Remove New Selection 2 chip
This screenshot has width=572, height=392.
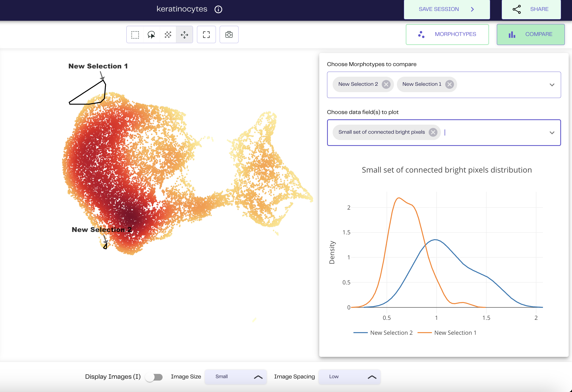click(x=386, y=84)
